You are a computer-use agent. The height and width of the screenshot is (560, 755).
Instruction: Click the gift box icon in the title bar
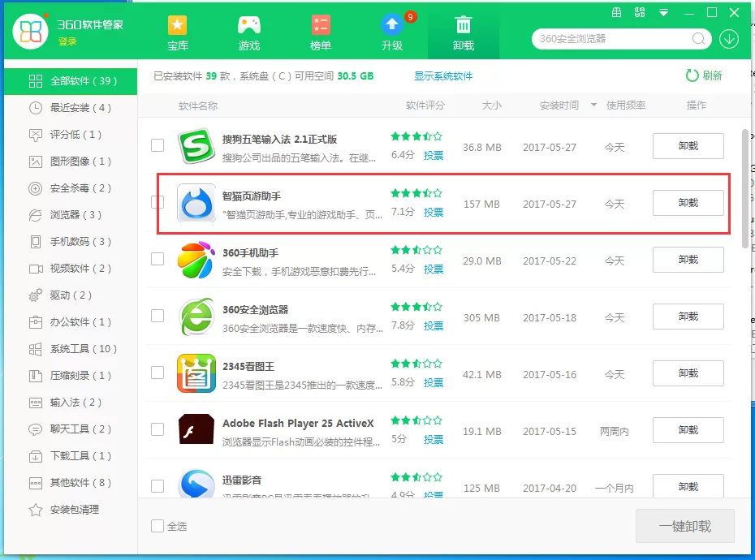616,12
